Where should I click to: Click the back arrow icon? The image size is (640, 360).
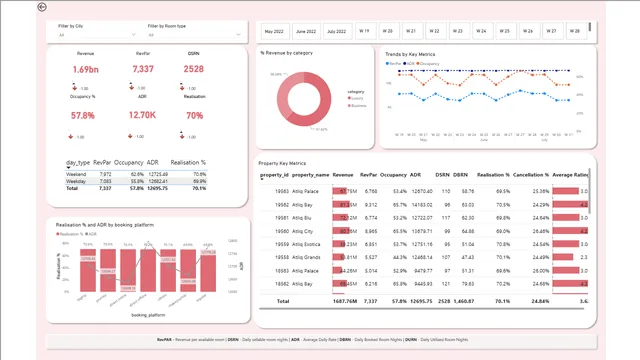(42, 7)
